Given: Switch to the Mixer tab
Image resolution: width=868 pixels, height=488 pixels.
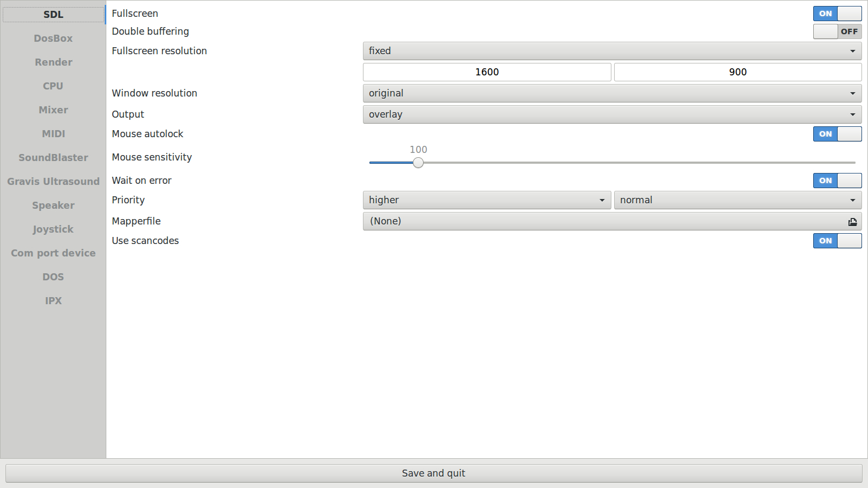Looking at the screenshot, I should click(53, 110).
